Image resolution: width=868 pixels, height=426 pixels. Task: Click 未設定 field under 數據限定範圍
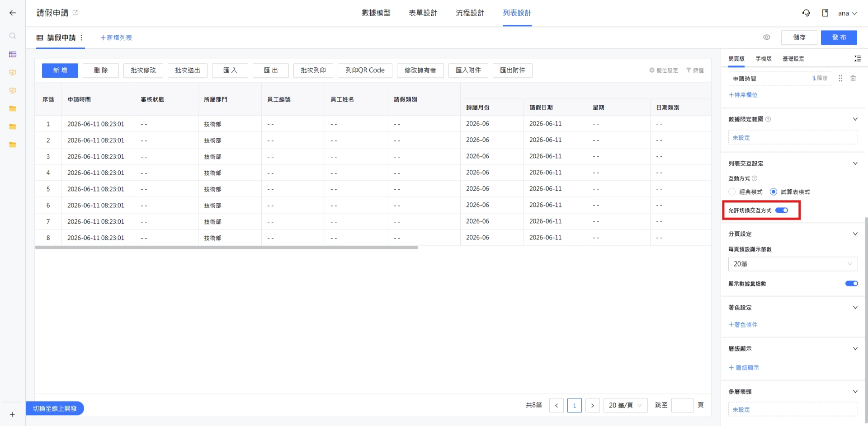point(793,137)
